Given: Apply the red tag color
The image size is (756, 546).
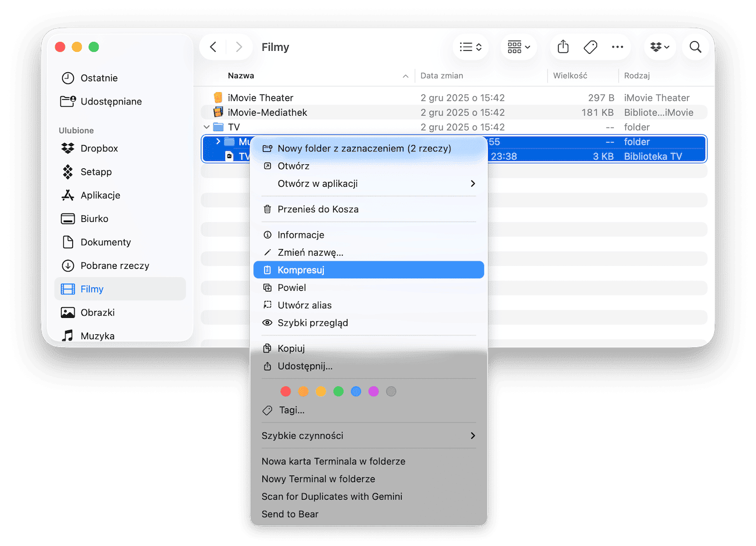Looking at the screenshot, I should pyautogui.click(x=285, y=391).
